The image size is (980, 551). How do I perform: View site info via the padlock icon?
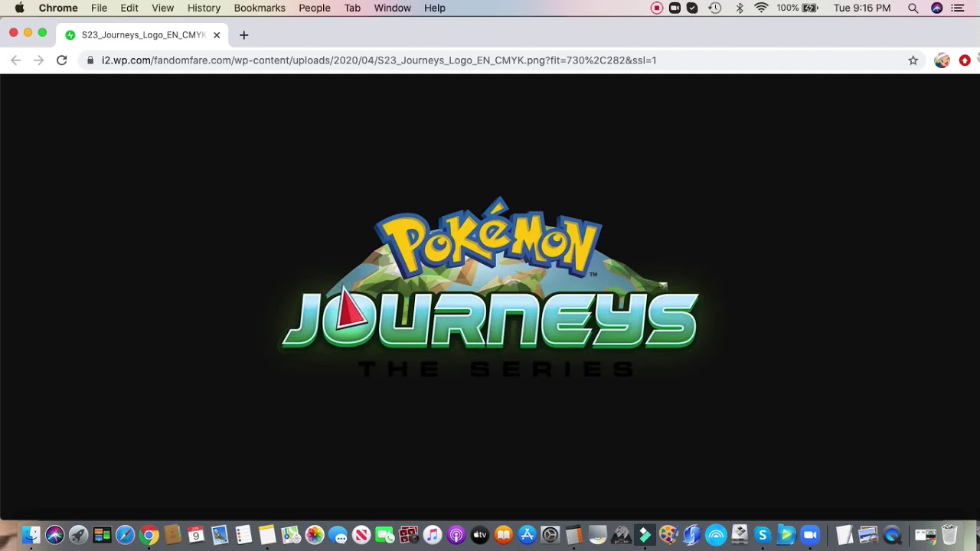(90, 60)
